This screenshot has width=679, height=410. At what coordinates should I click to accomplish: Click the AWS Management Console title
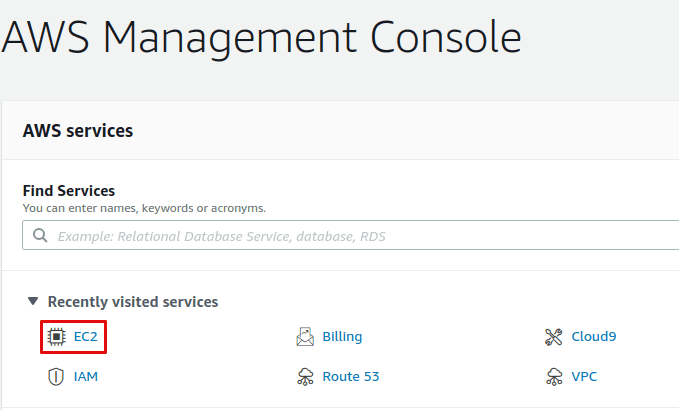(262, 38)
